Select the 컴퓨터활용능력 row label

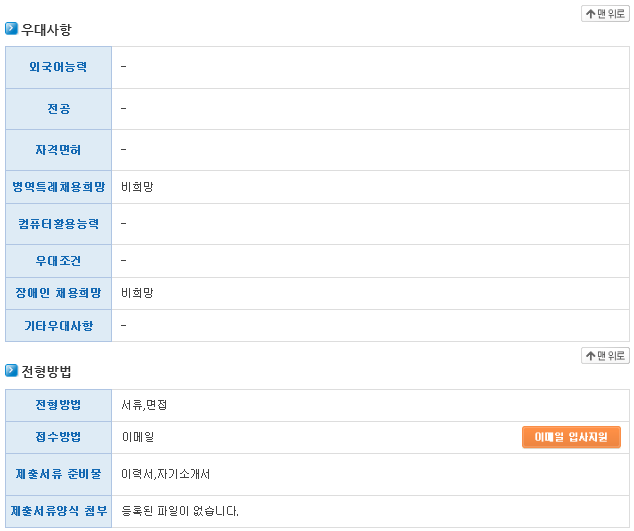pos(58,224)
